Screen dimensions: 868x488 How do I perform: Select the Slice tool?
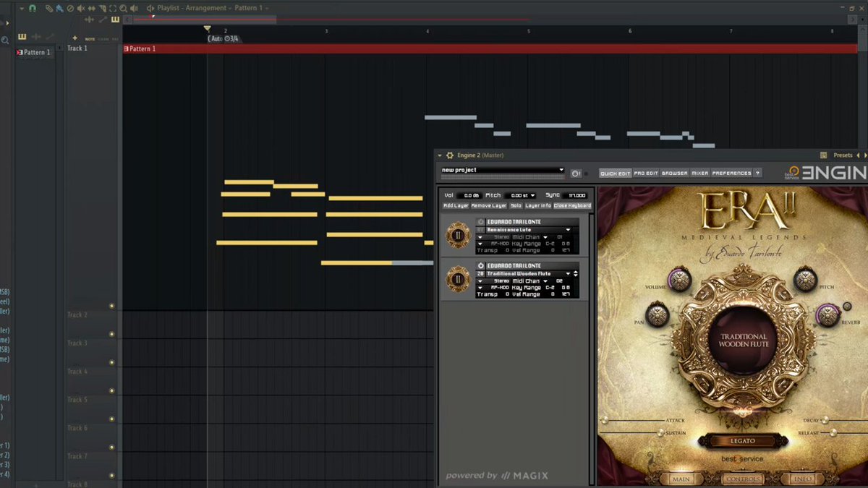pos(102,9)
